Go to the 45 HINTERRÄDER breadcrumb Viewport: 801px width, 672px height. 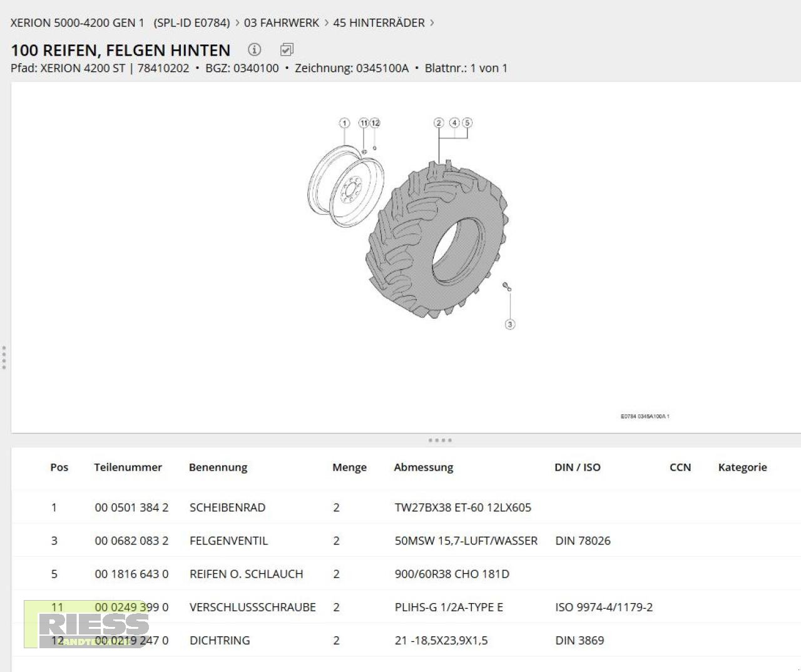click(379, 23)
